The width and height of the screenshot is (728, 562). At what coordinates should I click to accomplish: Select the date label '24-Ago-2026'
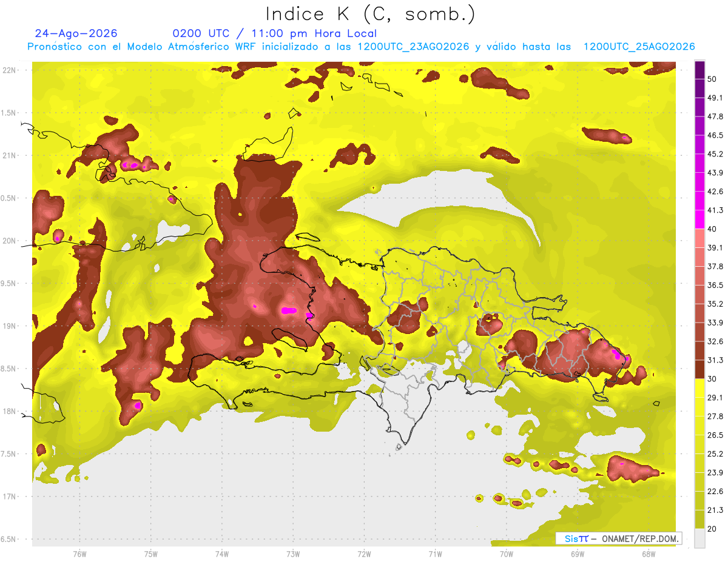[76, 33]
